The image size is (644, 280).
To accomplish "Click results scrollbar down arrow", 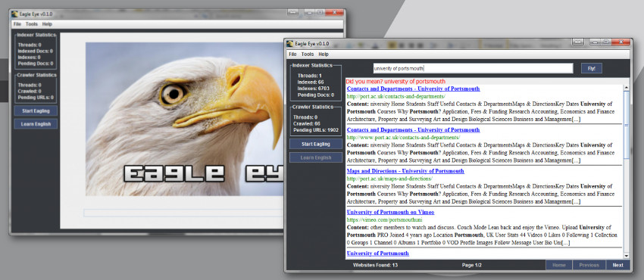I will (x=626, y=256).
